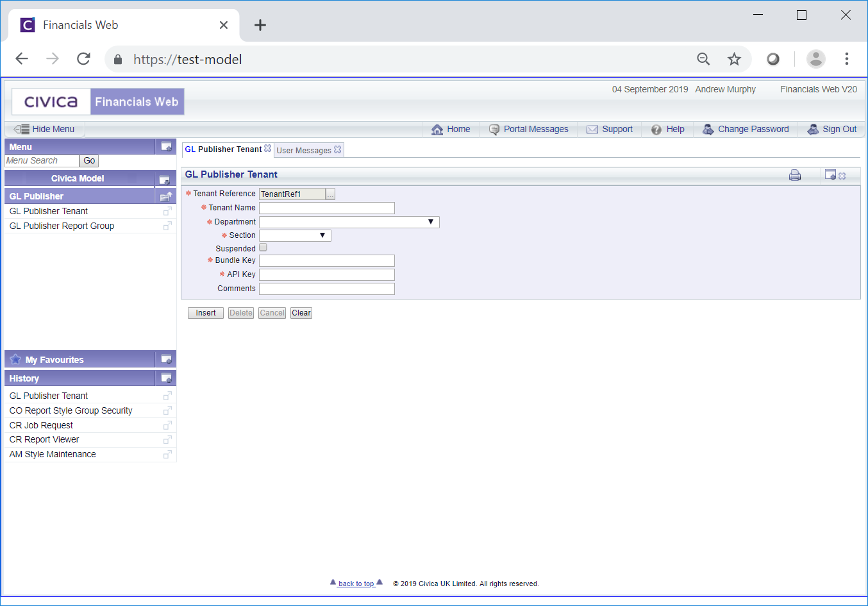
Task: Click the Menu Search field
Action: coord(42,161)
